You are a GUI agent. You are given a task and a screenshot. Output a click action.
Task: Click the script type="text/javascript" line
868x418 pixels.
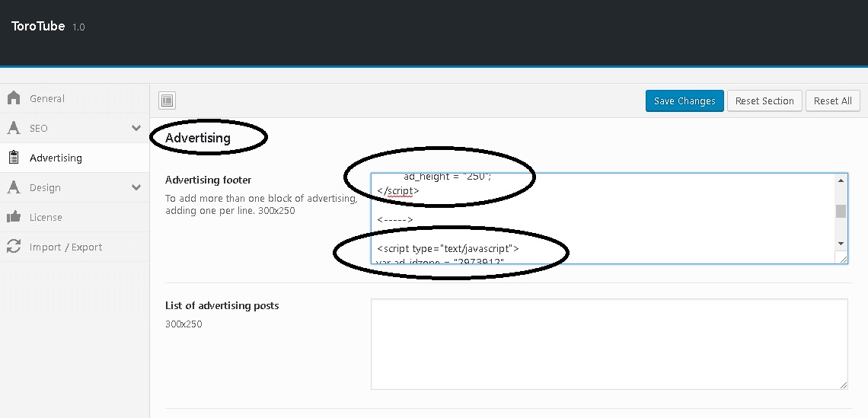pyautogui.click(x=448, y=248)
